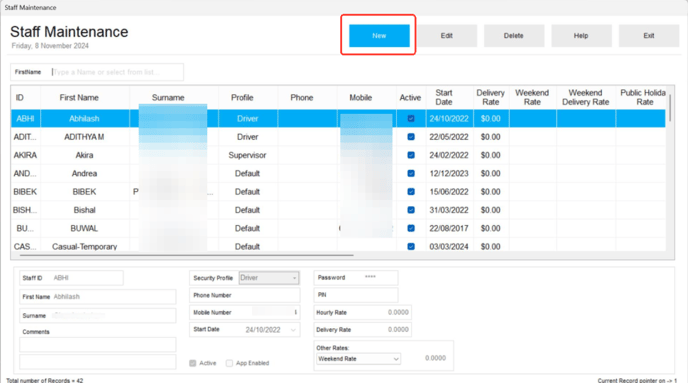Sort by Start Date column header
688x383 pixels.
449,97
